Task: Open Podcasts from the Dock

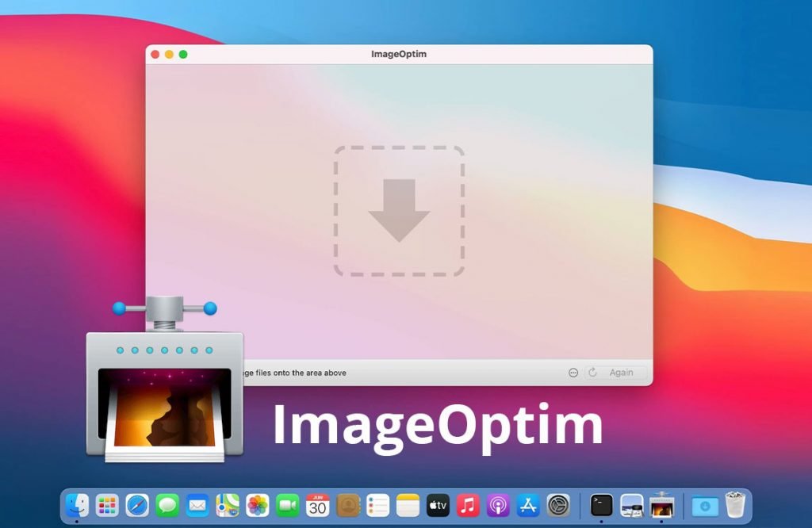Action: pyautogui.click(x=498, y=505)
